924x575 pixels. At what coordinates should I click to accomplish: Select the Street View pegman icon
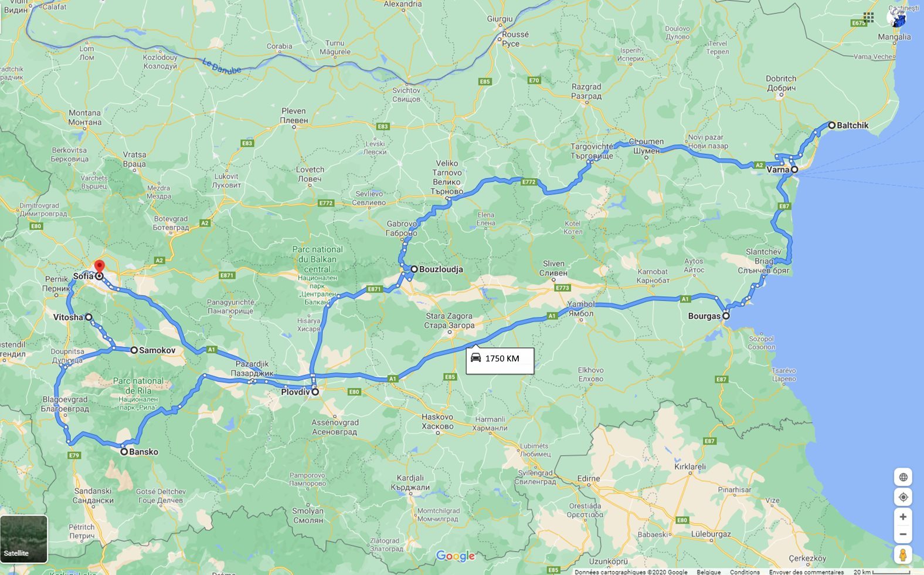(x=903, y=554)
